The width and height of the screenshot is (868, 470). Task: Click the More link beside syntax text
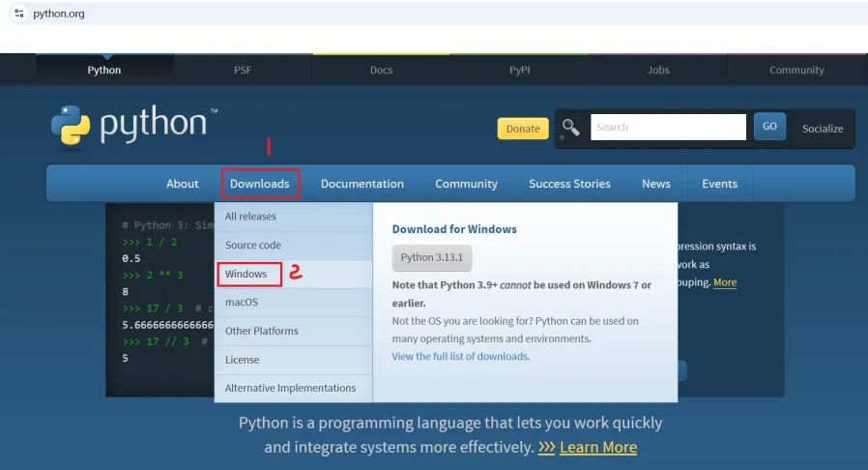click(725, 282)
